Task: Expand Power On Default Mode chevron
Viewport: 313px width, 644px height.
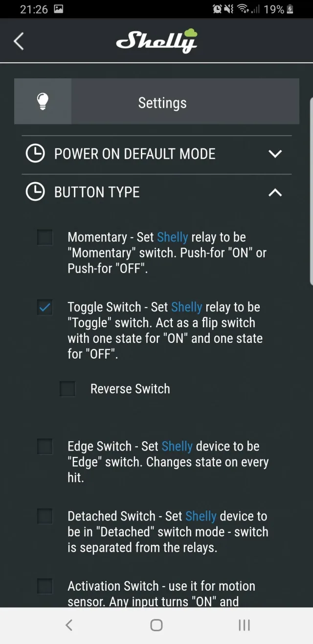Action: [275, 154]
